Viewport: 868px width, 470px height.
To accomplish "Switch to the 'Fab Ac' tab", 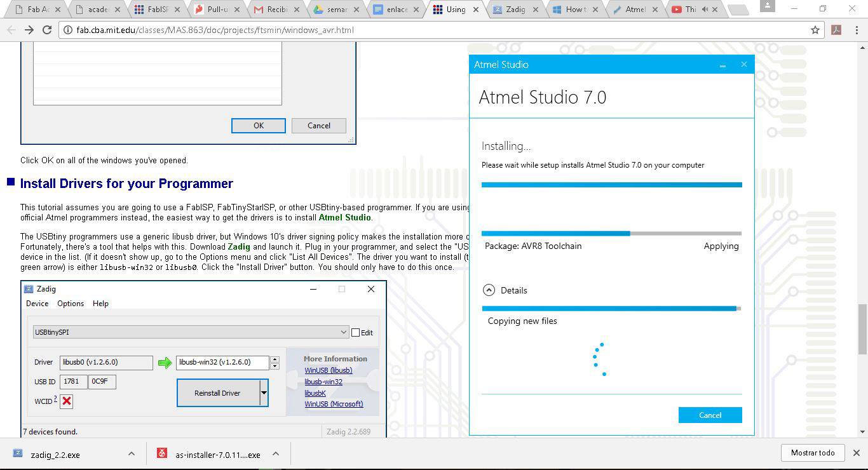I will [x=39, y=10].
